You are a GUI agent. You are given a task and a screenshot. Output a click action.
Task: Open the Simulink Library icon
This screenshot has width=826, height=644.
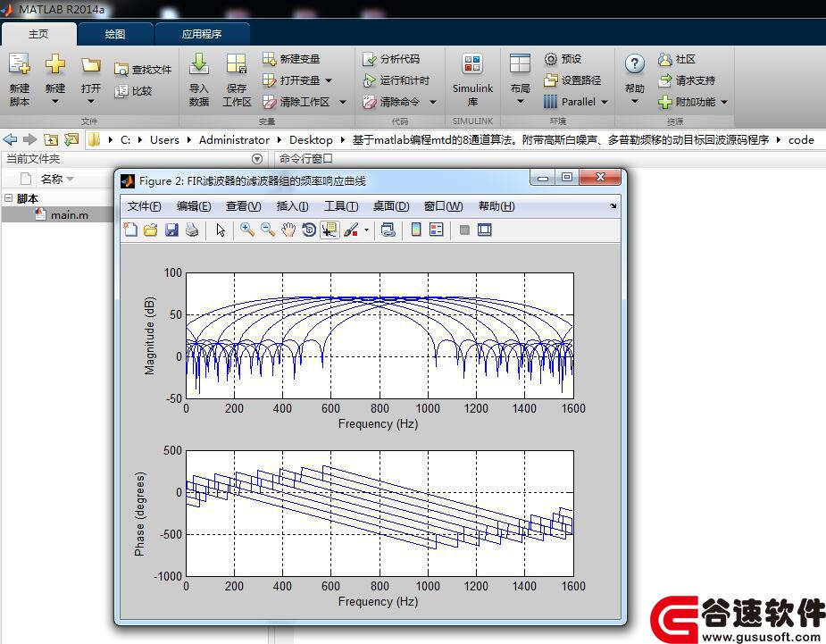pyautogui.click(x=472, y=64)
